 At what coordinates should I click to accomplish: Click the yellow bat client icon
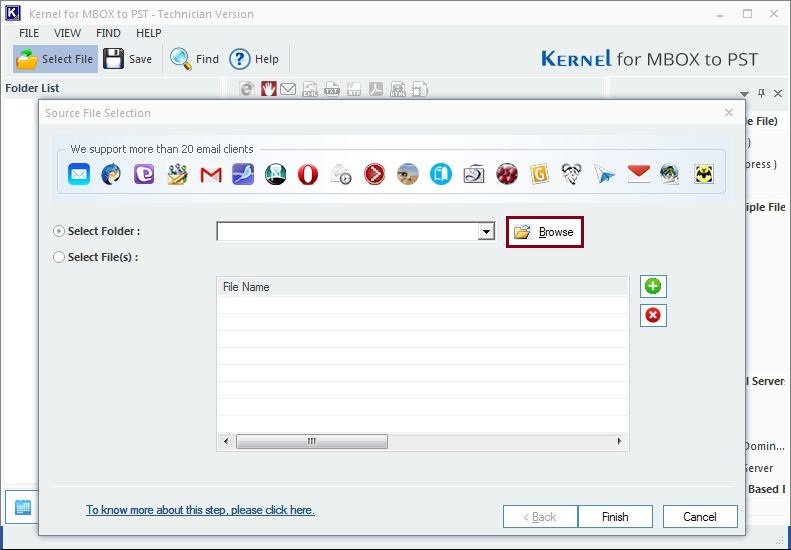(x=704, y=175)
